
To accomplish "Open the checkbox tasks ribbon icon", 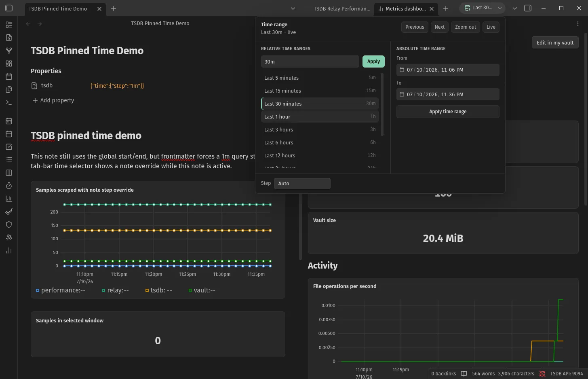I will click(x=9, y=147).
